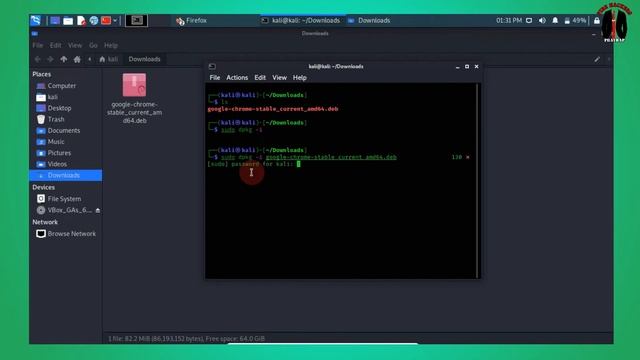Select the Downloads path breadcrumb

tap(144, 59)
